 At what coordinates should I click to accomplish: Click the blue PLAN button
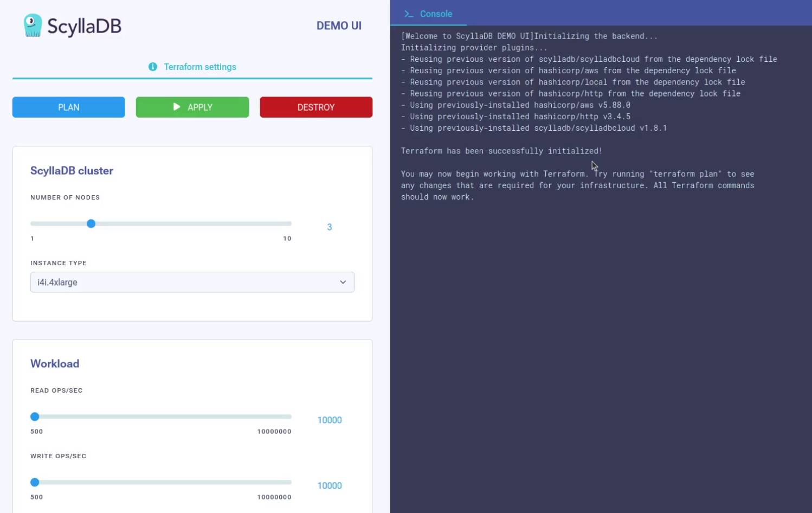[x=69, y=107]
